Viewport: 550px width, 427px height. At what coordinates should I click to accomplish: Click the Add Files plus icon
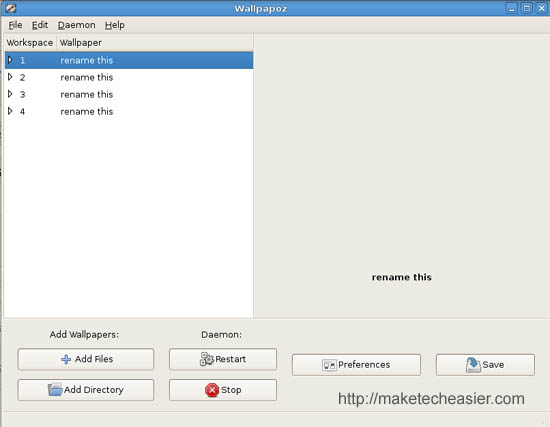click(x=66, y=359)
